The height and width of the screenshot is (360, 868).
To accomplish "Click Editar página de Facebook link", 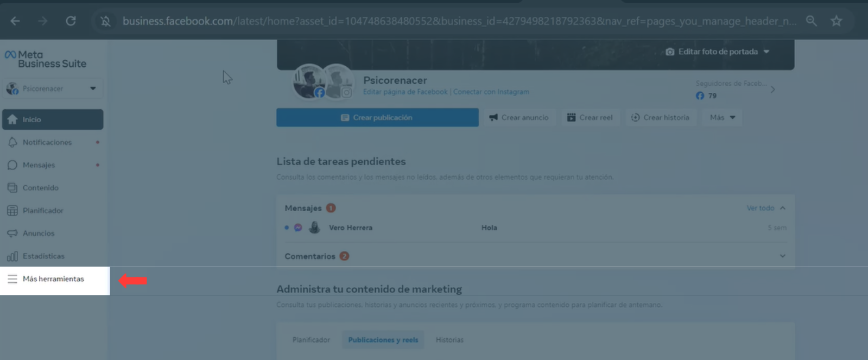I will [406, 92].
